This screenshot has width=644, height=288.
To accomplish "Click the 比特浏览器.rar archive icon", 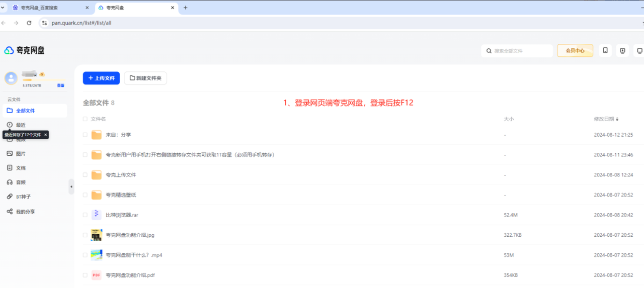I will 96,215.
